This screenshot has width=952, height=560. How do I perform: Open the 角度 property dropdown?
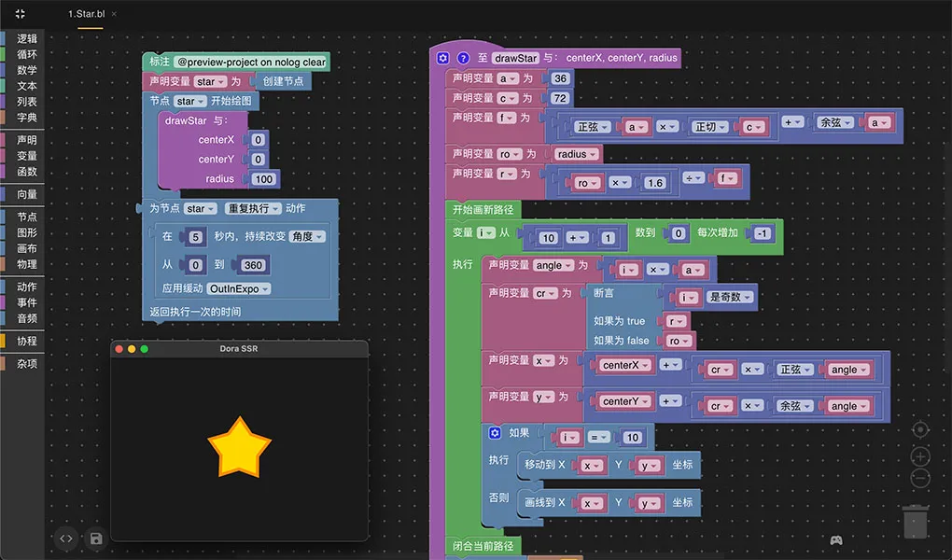pyautogui.click(x=307, y=236)
